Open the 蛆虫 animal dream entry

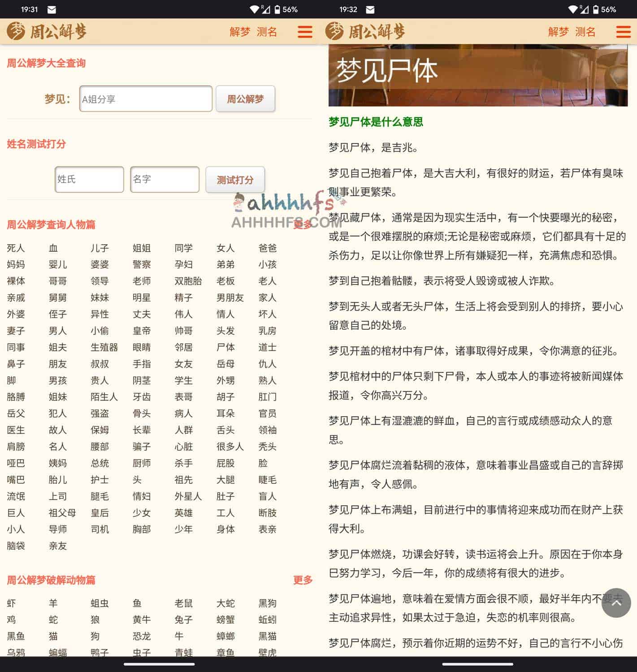[100, 604]
